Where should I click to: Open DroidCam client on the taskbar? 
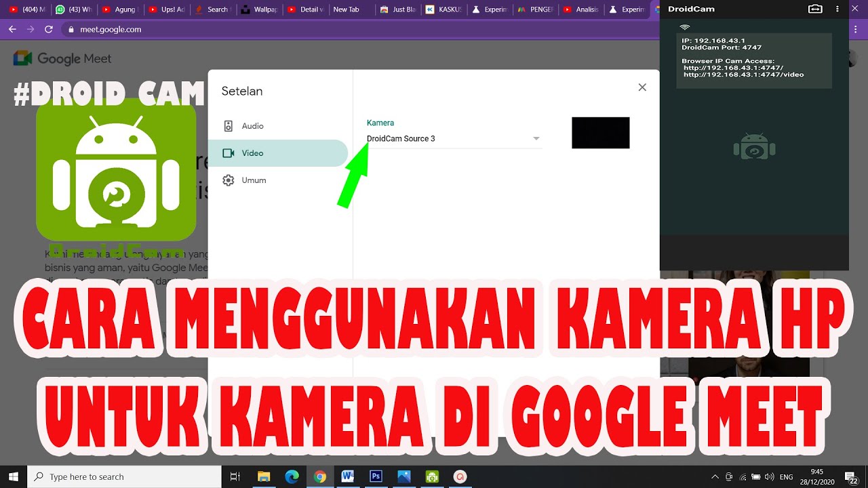432,476
